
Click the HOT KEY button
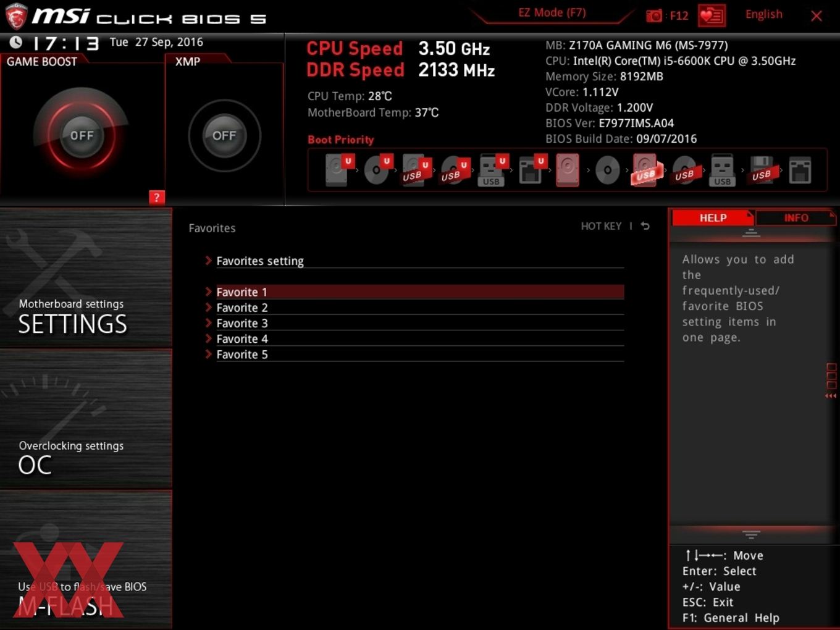pyautogui.click(x=601, y=226)
